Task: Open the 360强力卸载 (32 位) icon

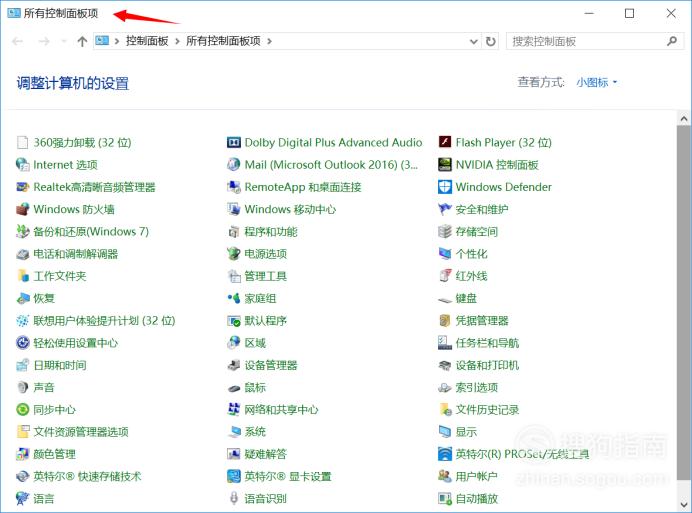Action: click(x=23, y=143)
